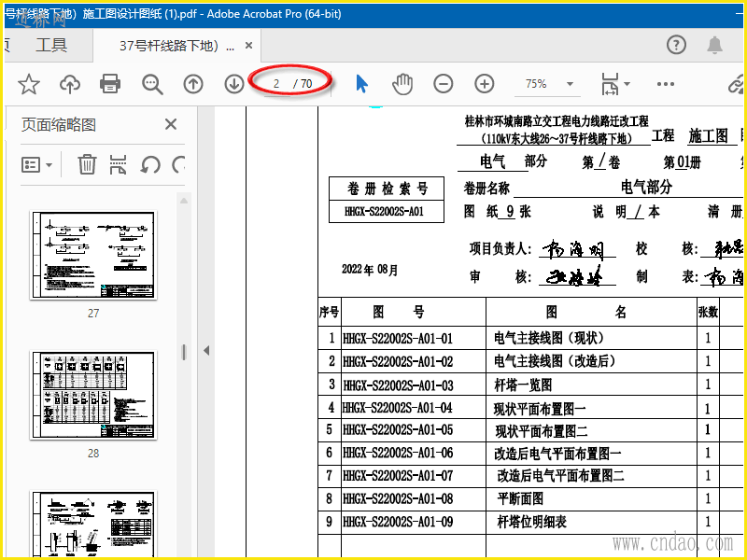Click the drawing name 改造后电气平面布置图一
747x560 pixels.
(x=557, y=454)
